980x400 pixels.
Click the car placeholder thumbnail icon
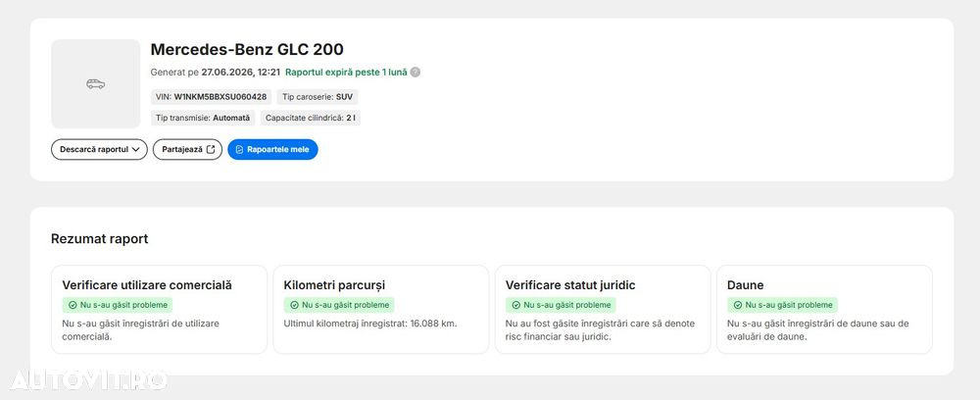96,83
